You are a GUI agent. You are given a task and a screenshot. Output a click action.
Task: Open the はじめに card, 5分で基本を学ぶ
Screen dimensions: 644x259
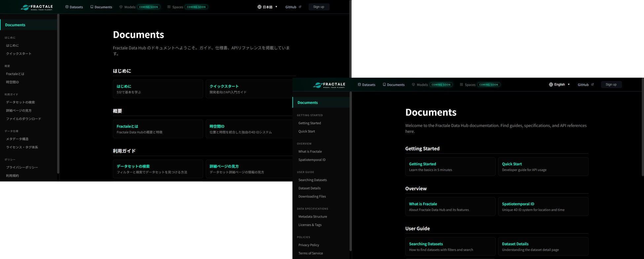click(158, 89)
